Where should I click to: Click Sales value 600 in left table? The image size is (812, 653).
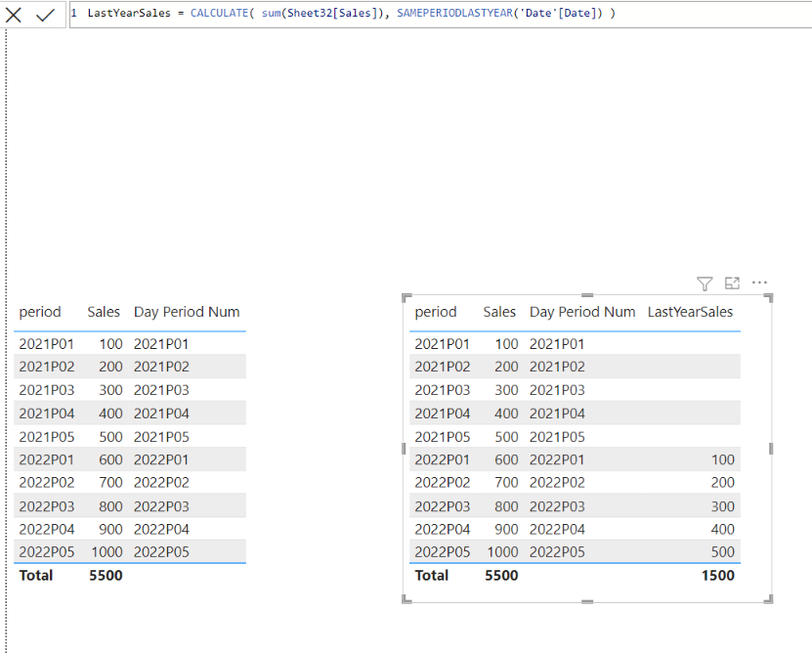pos(110,459)
